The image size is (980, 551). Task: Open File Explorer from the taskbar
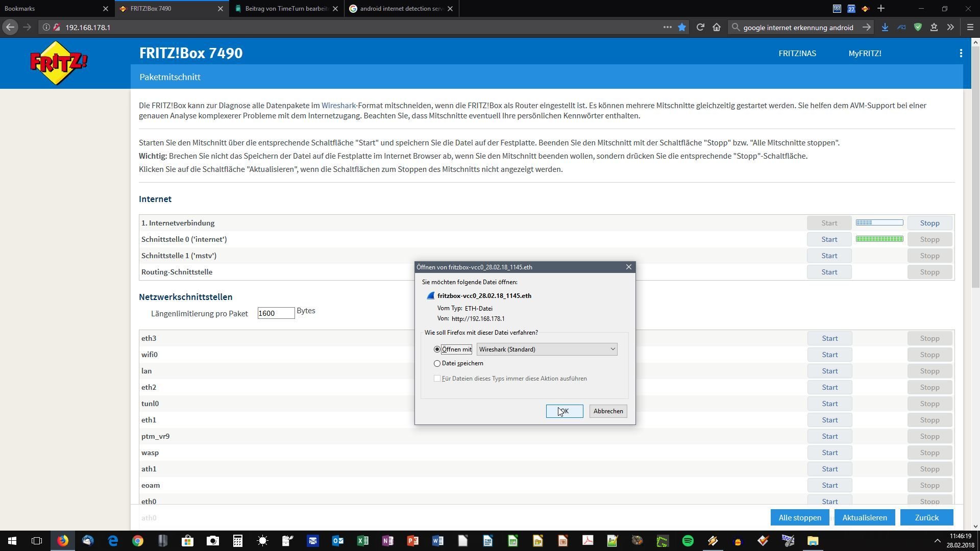pyautogui.click(x=813, y=540)
